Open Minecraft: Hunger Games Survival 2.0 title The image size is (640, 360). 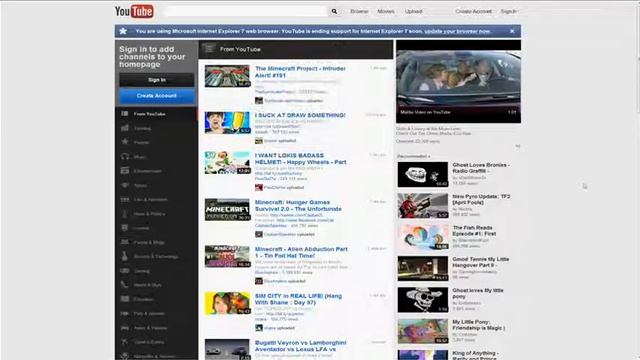point(298,206)
